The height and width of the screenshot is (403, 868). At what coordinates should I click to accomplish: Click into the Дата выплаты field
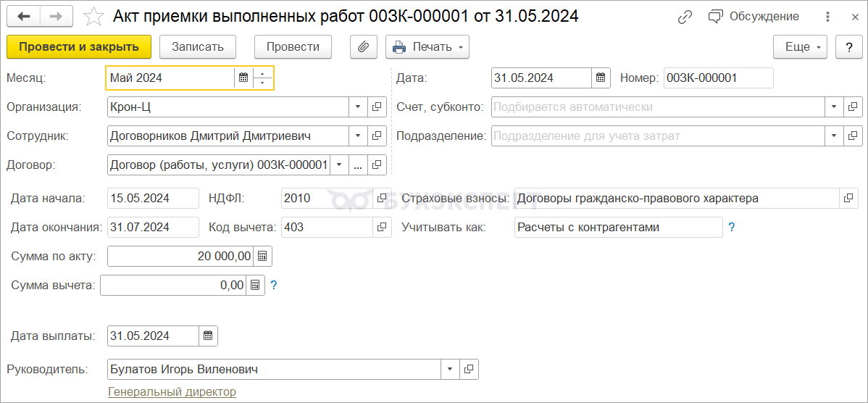pos(153,336)
